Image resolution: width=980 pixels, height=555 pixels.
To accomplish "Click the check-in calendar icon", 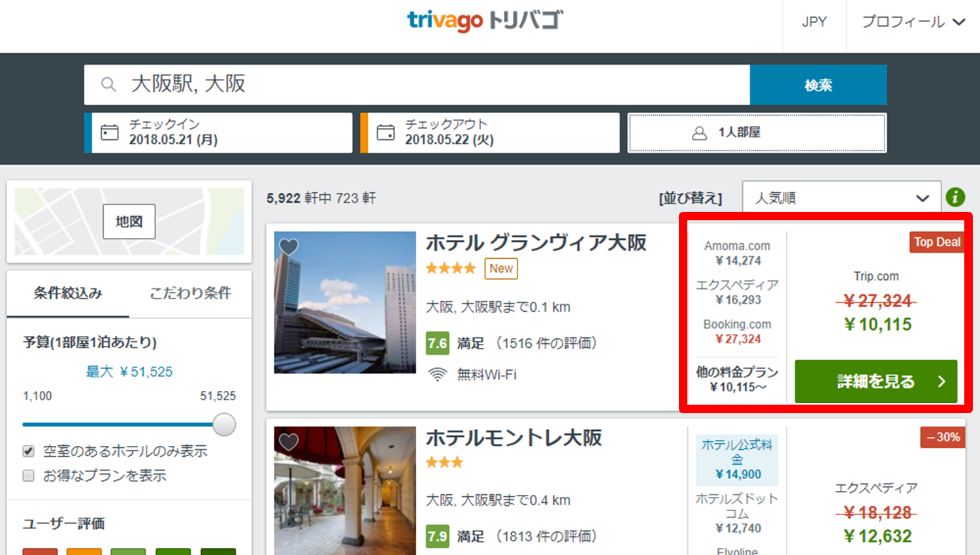I will (x=110, y=133).
